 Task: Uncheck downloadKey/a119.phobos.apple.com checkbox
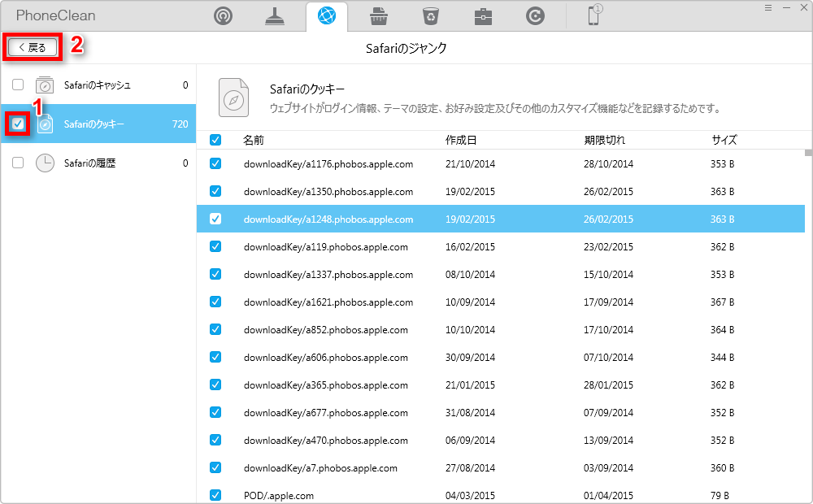pyautogui.click(x=215, y=246)
